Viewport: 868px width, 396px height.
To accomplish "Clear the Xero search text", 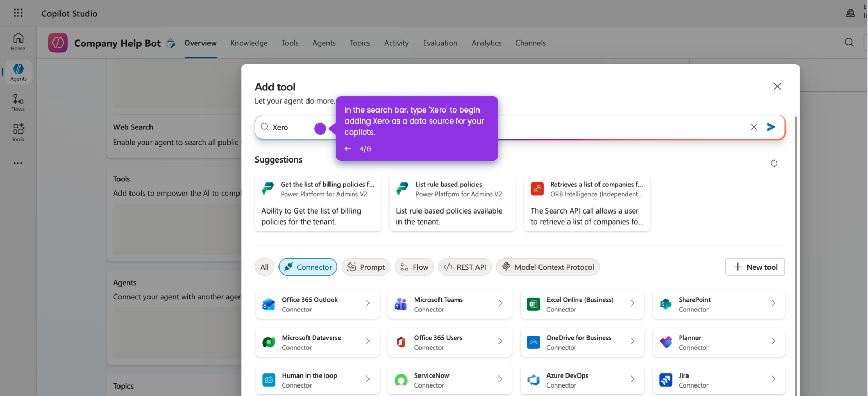I will tap(754, 127).
